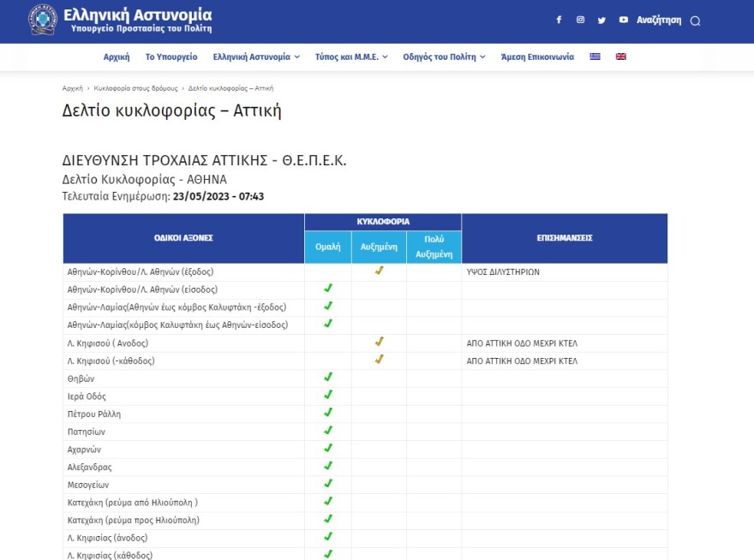Click the Instagram icon in the header
The height and width of the screenshot is (560, 754).
[580, 19]
